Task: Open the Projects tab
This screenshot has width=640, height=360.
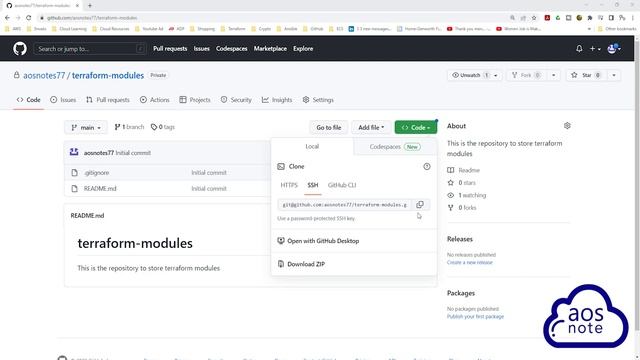Action: [195, 100]
